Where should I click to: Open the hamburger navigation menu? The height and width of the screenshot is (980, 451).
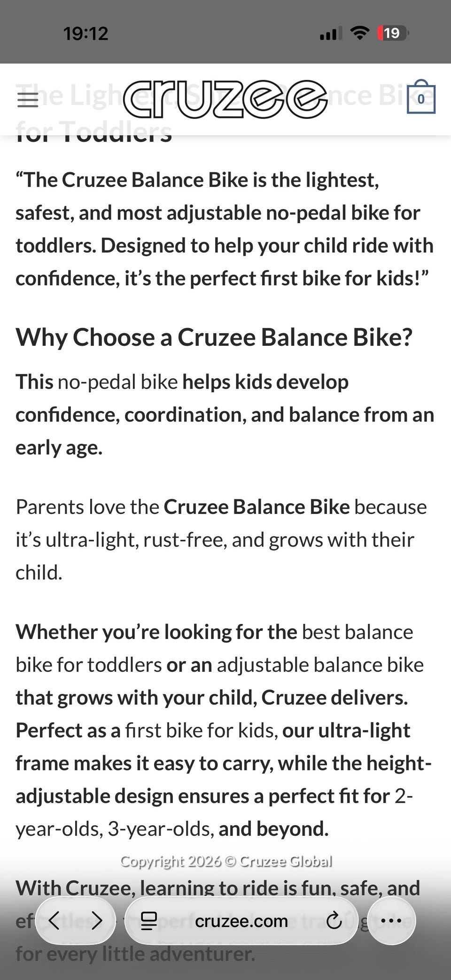tap(27, 99)
